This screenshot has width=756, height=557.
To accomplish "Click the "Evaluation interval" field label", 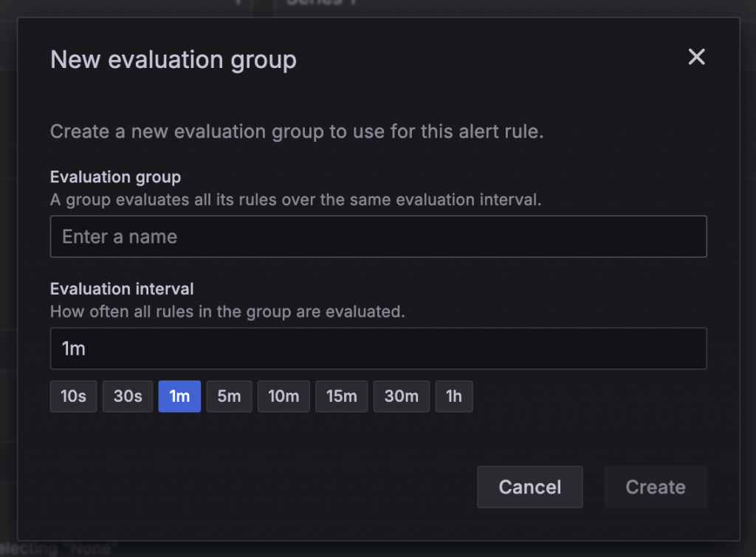I will pos(122,290).
